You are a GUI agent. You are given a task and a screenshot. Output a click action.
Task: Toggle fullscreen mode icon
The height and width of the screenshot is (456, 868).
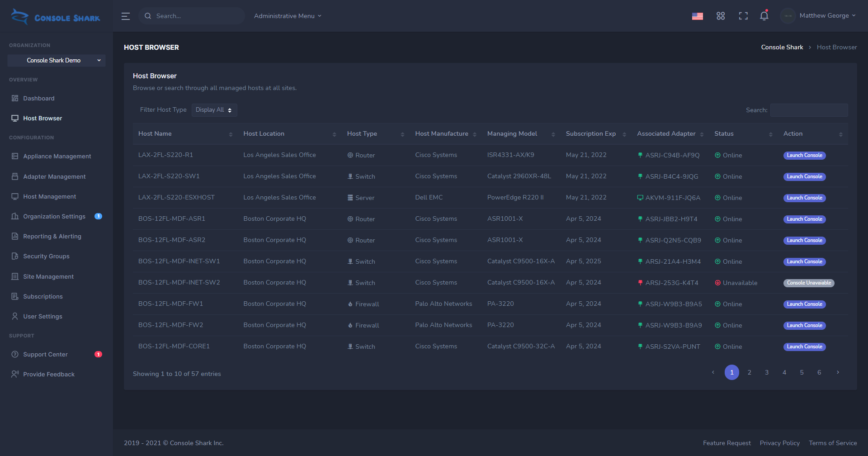[743, 16]
